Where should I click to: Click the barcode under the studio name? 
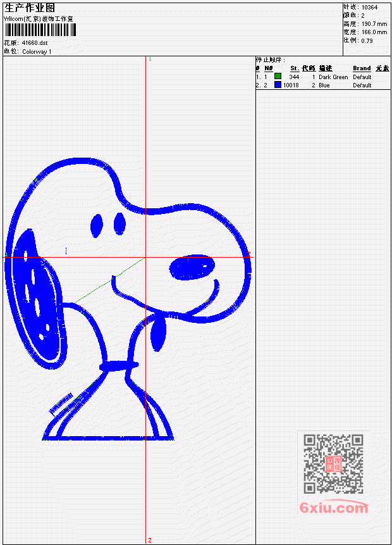click(40, 30)
